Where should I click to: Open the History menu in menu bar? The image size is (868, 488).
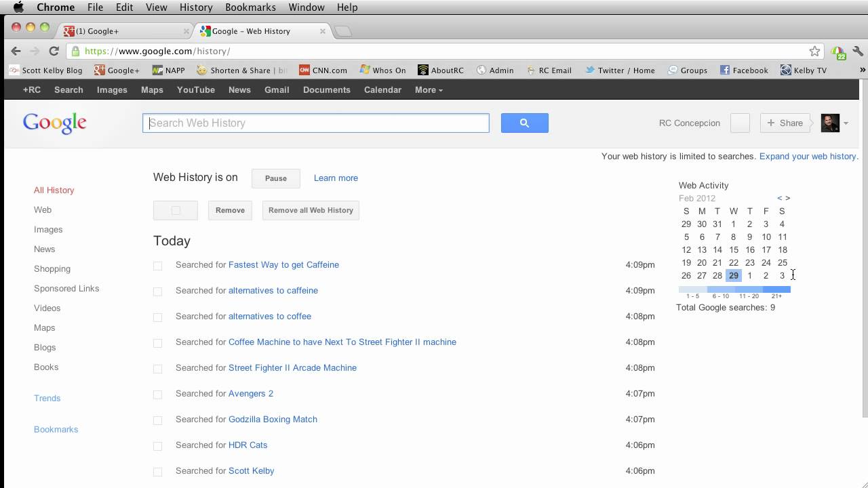tap(196, 7)
